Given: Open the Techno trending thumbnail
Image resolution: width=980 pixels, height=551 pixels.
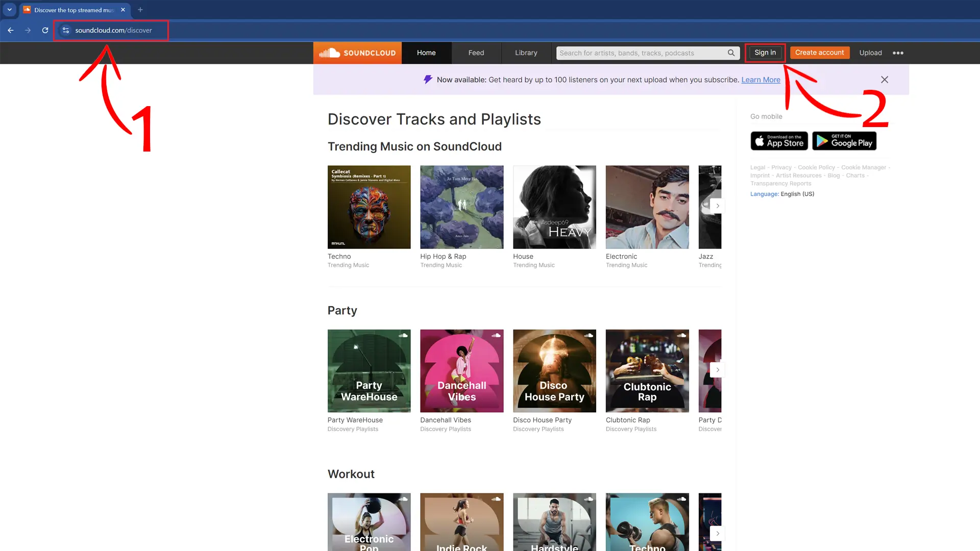Looking at the screenshot, I should click(x=369, y=207).
